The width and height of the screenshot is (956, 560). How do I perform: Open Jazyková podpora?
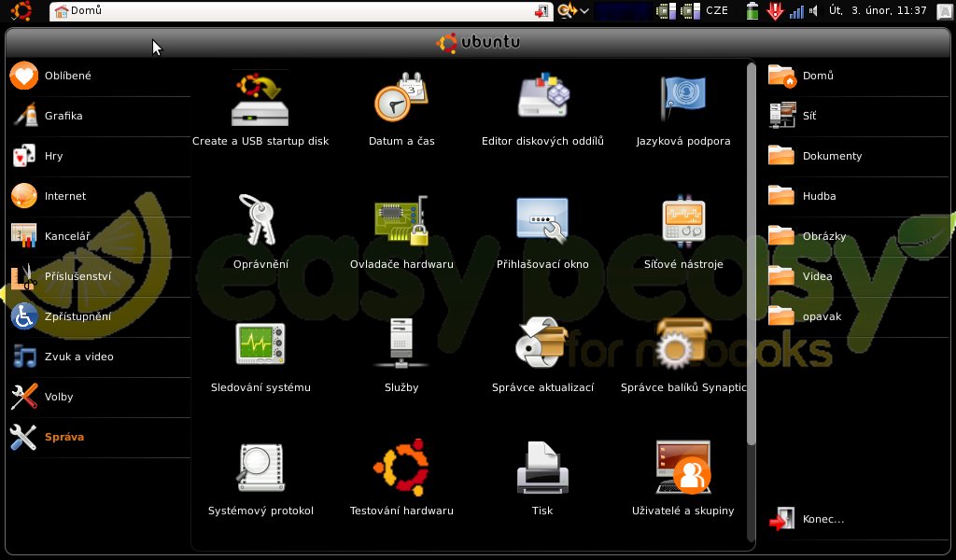pyautogui.click(x=682, y=108)
